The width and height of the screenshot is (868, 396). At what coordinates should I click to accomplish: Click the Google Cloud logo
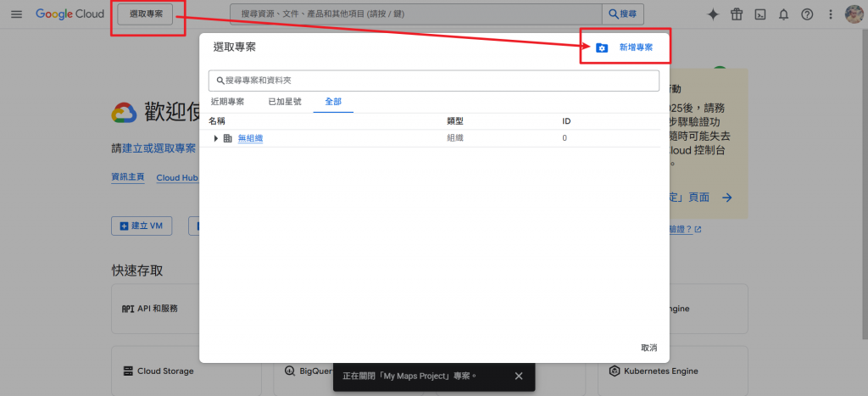coord(70,14)
